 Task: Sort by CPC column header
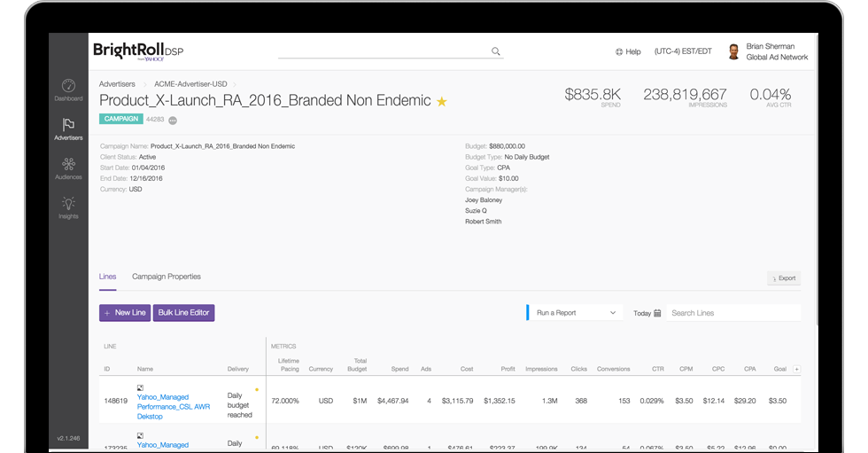click(718, 369)
